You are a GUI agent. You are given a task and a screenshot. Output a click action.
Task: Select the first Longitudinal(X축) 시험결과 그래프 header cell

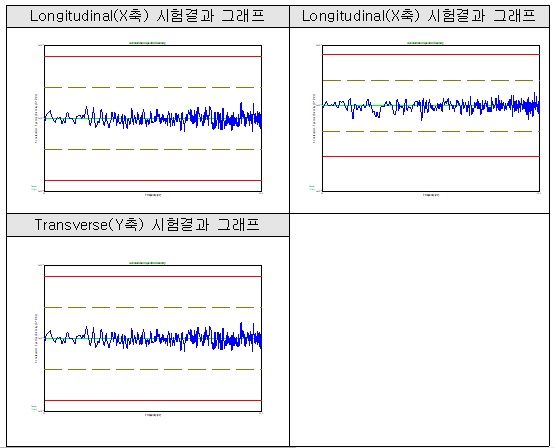pos(148,16)
